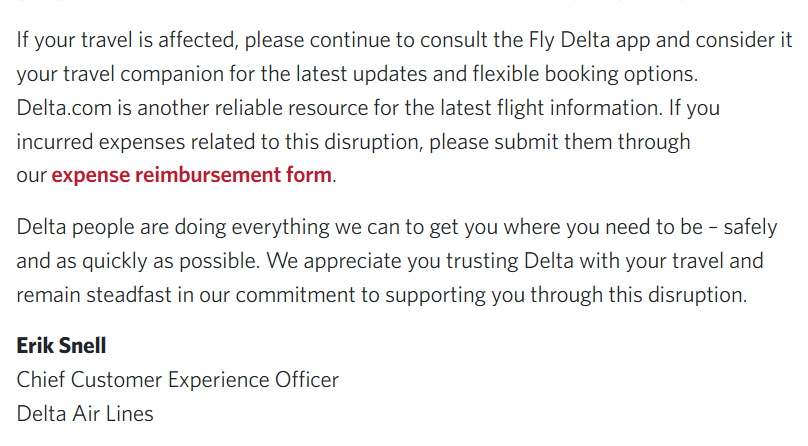Open the expense reimbursement form link
808x446 pixels.
191,175
